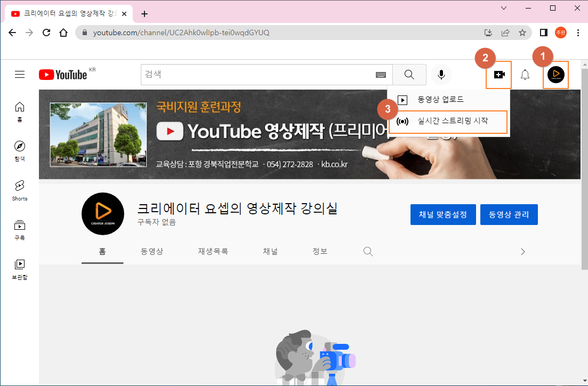Expand more channel tabs with right chevron
This screenshot has height=386, width=588.
(523, 252)
